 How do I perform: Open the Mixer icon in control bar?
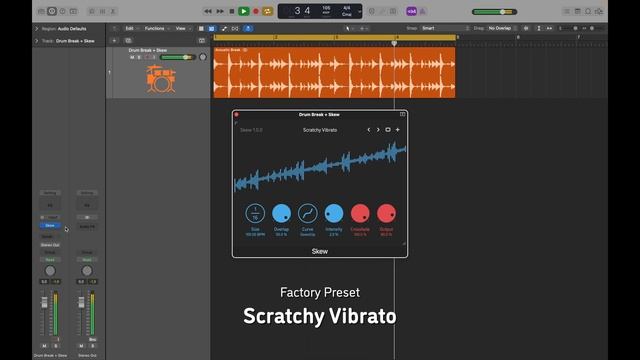click(x=102, y=11)
